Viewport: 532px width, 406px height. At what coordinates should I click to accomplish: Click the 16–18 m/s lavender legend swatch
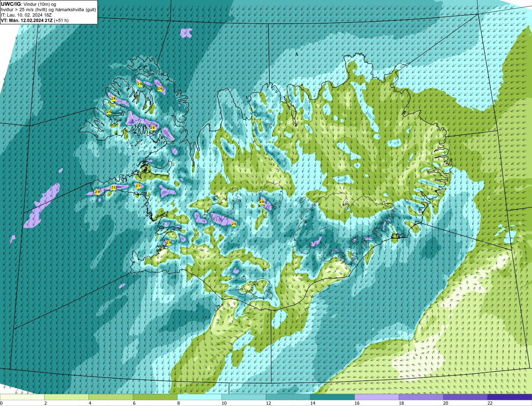coord(377,397)
